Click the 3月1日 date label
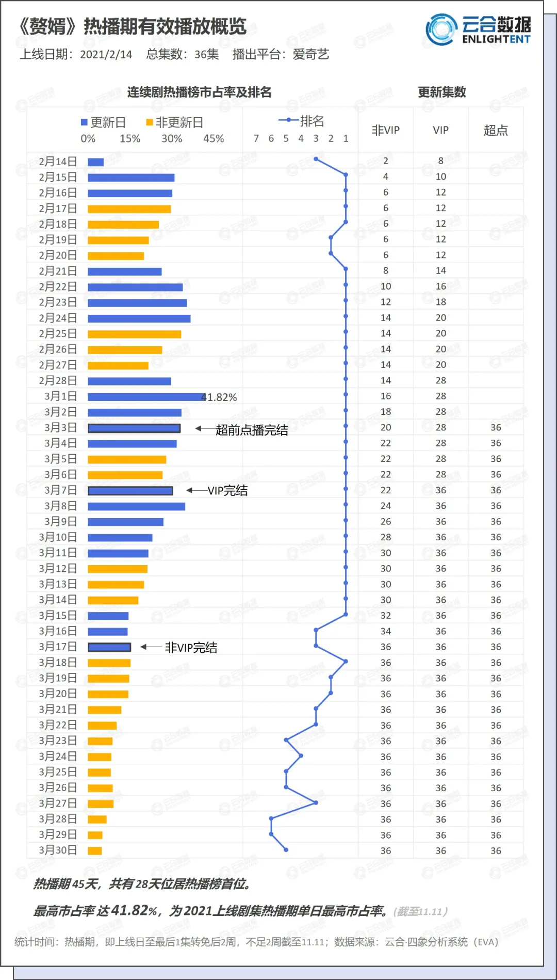The width and height of the screenshot is (557, 980). [x=60, y=396]
